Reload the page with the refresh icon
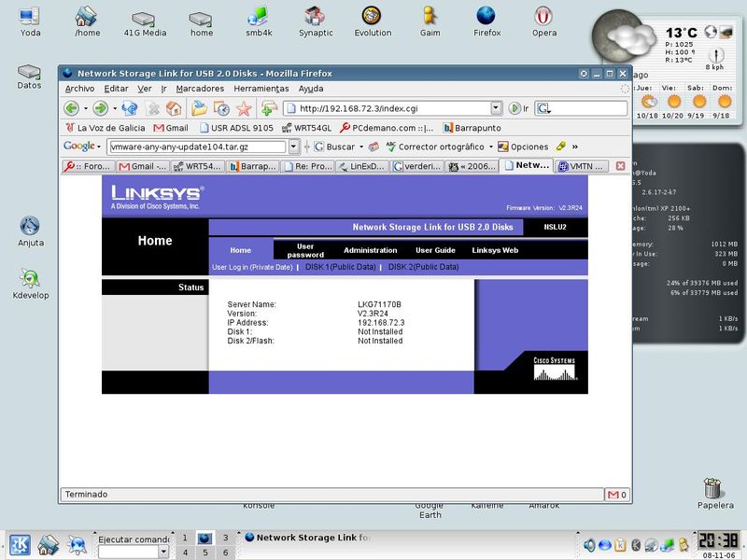Screen dimensions: 747x560 [x=129, y=108]
